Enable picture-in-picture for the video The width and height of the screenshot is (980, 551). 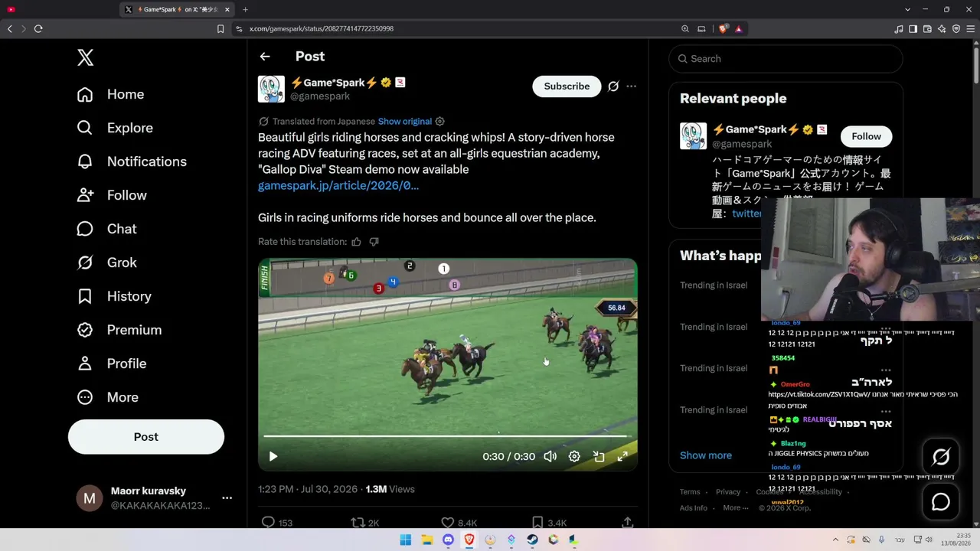pos(599,456)
